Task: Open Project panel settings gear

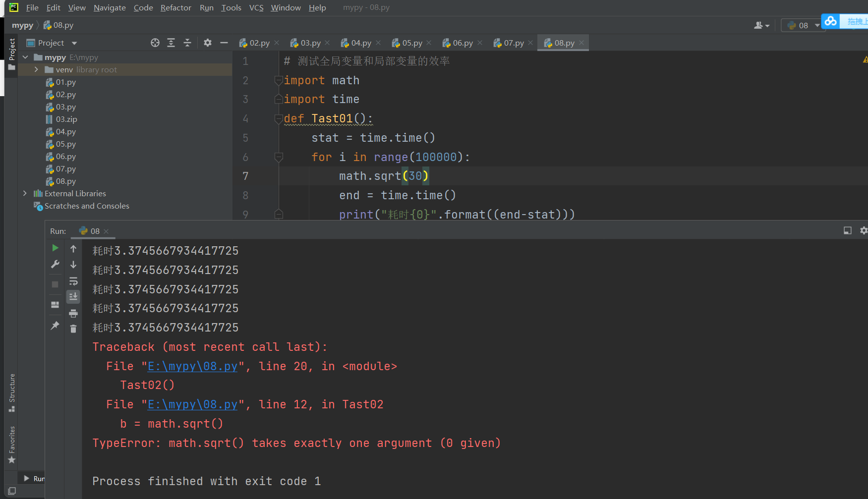Action: 208,43
